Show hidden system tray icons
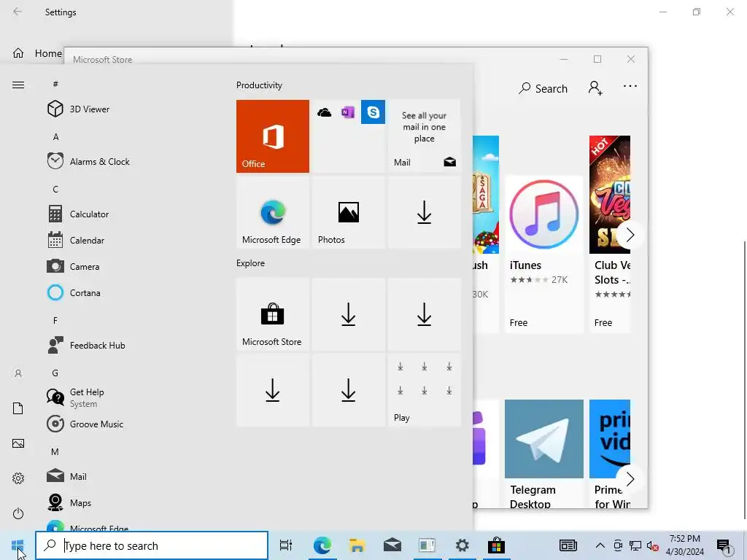 tap(600, 545)
